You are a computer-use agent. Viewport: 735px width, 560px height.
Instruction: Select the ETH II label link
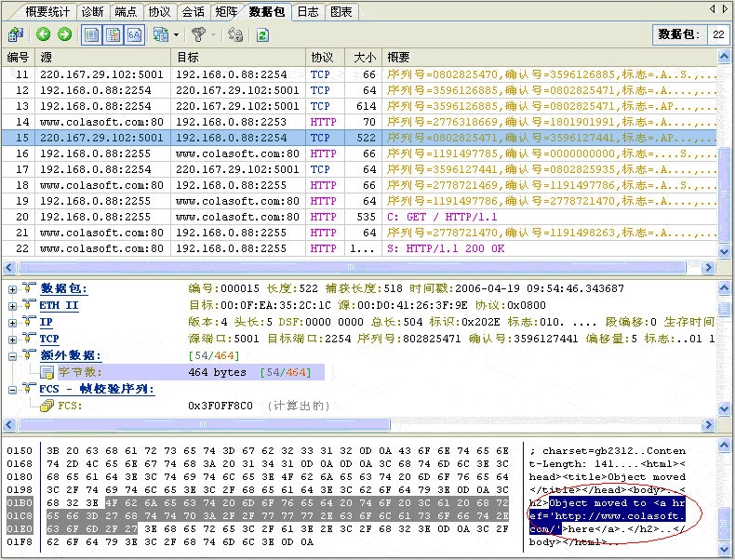[x=59, y=305]
